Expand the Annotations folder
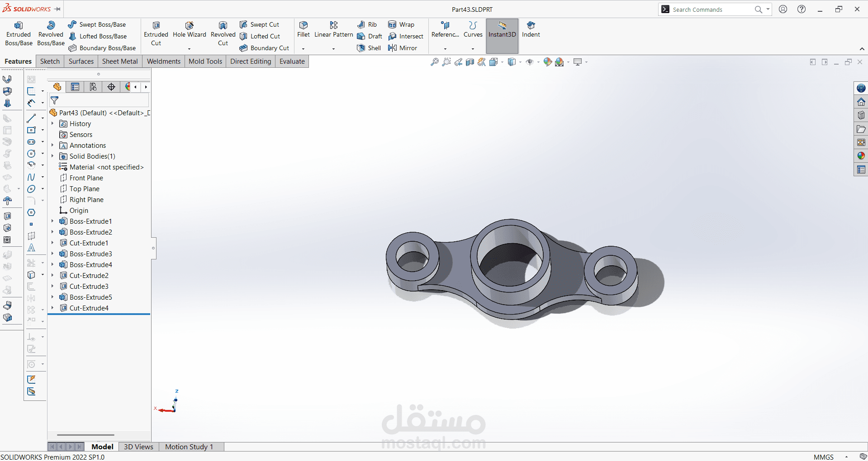868x461 pixels. point(52,145)
